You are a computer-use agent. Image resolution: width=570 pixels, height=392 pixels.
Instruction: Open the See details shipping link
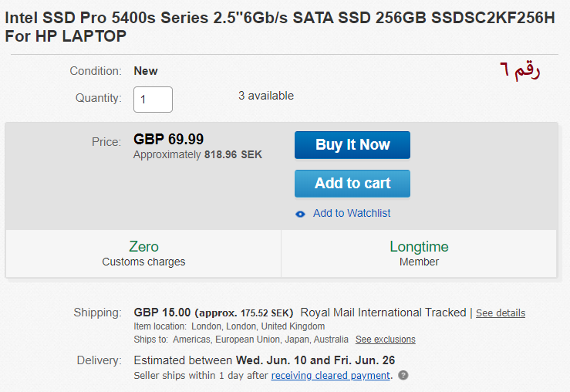[501, 313]
